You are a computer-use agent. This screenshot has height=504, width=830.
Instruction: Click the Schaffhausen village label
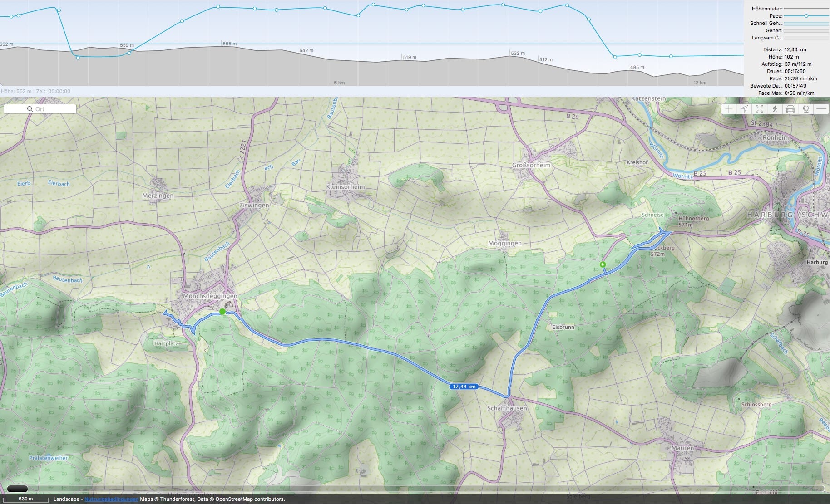tap(507, 408)
